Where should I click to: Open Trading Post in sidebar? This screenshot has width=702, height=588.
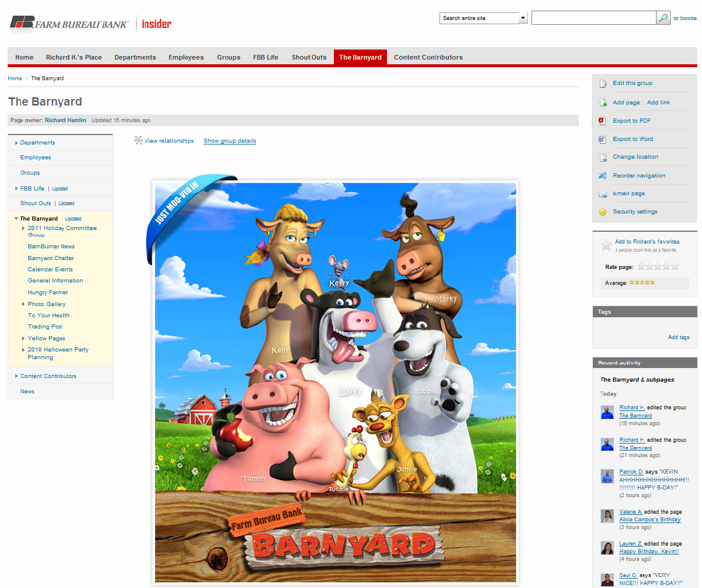(x=45, y=327)
